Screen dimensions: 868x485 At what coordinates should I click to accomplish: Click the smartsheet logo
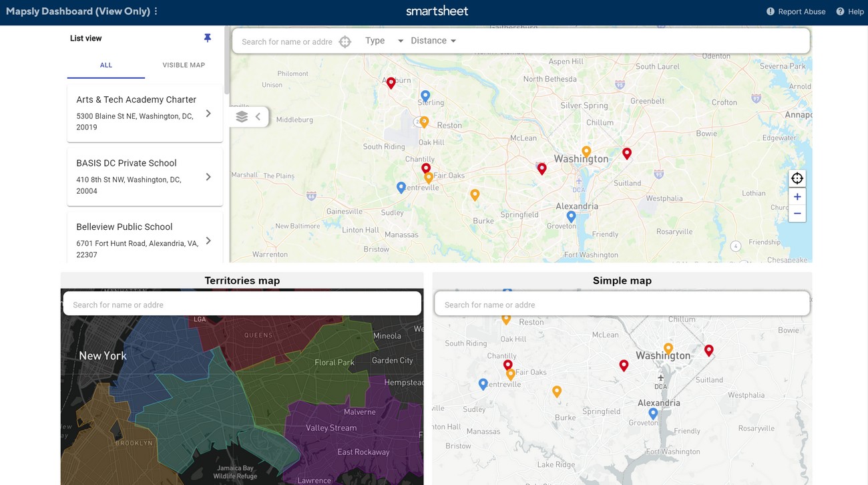tap(437, 11)
